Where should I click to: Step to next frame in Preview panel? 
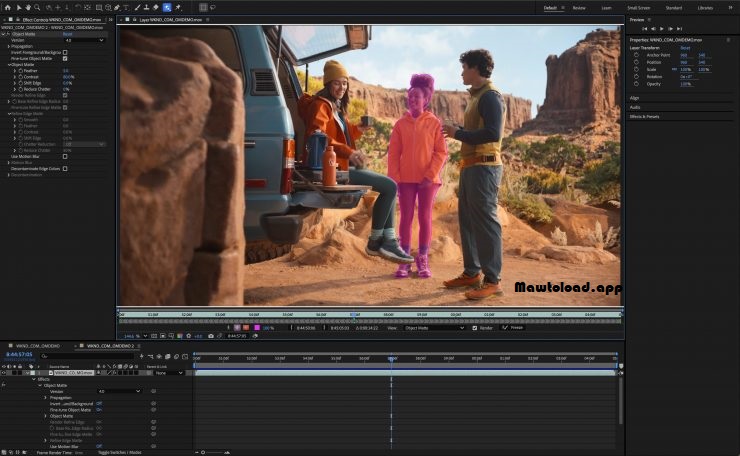[670, 29]
